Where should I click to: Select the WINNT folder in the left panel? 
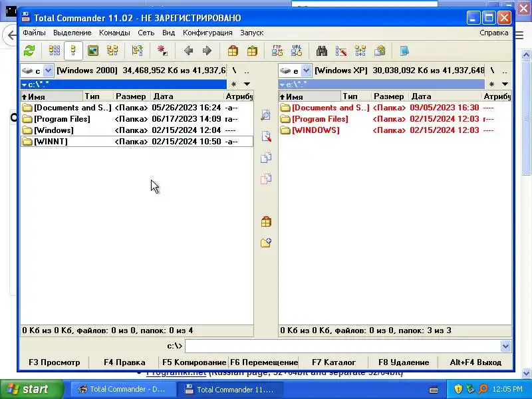coord(137,142)
